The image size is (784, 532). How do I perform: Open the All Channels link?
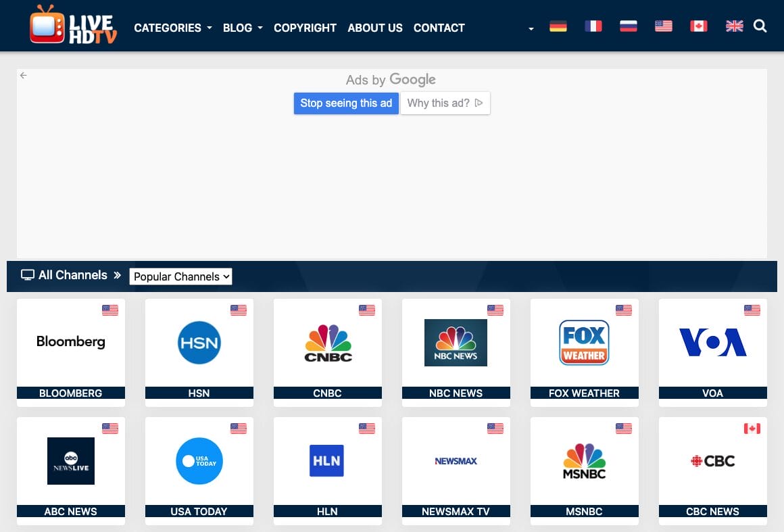73,275
